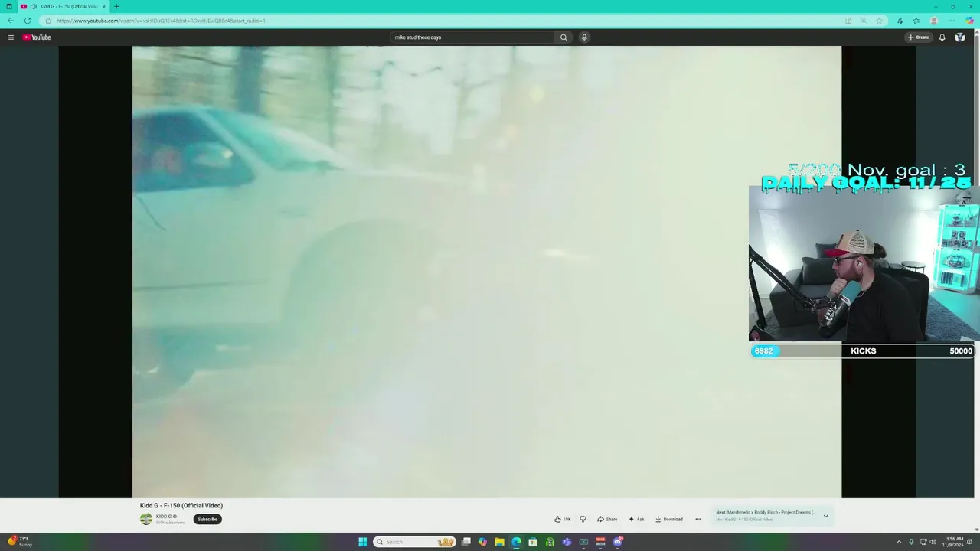Open more actions three-dot menu

pos(697,519)
